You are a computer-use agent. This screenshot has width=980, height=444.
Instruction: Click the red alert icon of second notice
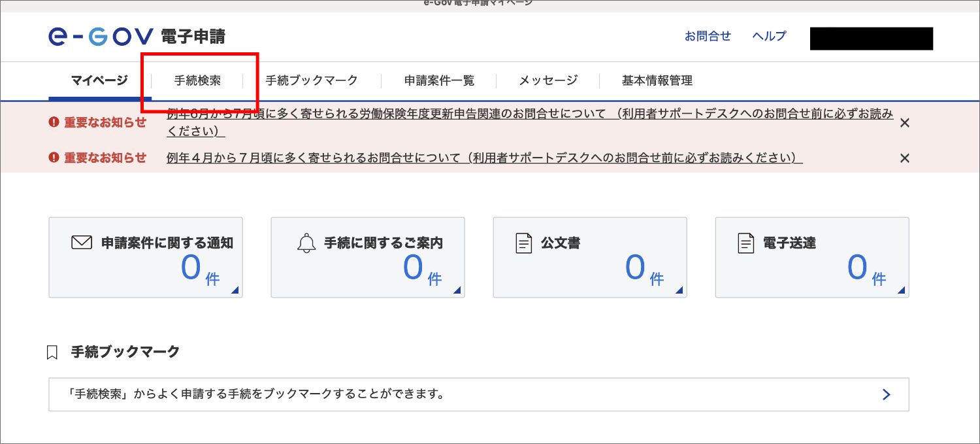point(54,158)
